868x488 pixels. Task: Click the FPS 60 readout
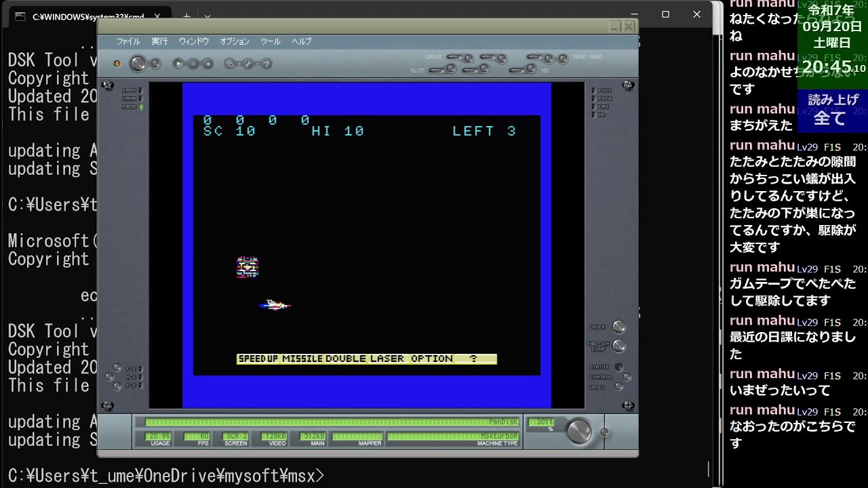pyautogui.click(x=198, y=436)
